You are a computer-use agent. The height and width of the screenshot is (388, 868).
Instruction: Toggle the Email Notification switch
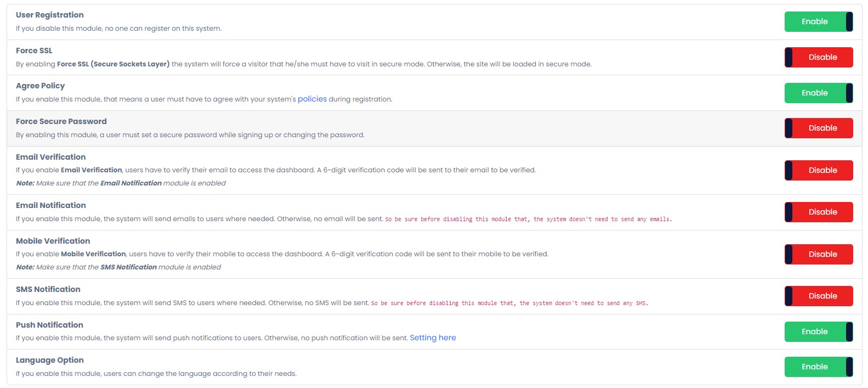(x=818, y=212)
